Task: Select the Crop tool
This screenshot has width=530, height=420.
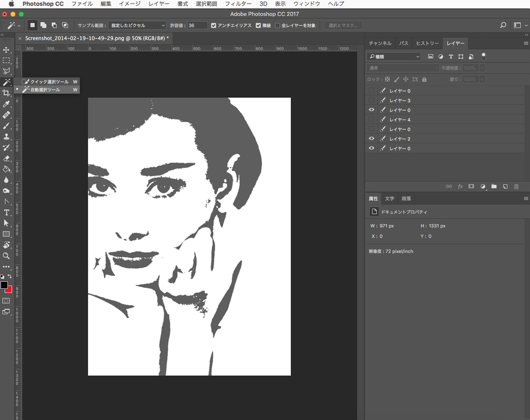Action: 6,93
